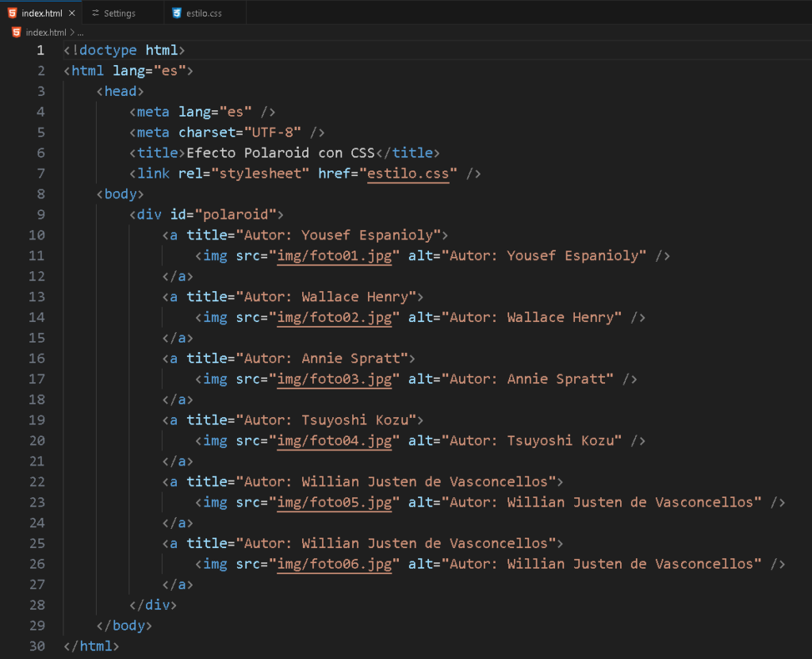Select index.html in the breadcrumb path
Image resolution: width=812 pixels, height=659 pixels.
click(x=46, y=33)
